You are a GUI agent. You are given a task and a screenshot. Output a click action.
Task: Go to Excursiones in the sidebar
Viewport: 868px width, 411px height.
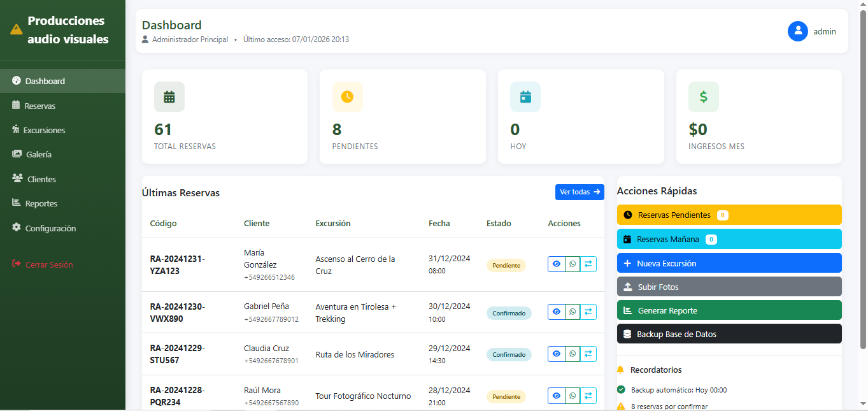click(x=43, y=130)
